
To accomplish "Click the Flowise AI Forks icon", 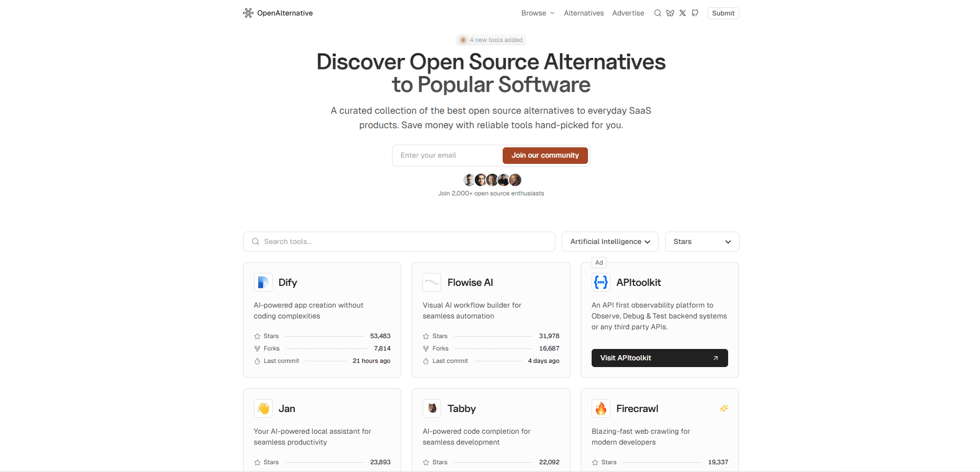I will 426,348.
